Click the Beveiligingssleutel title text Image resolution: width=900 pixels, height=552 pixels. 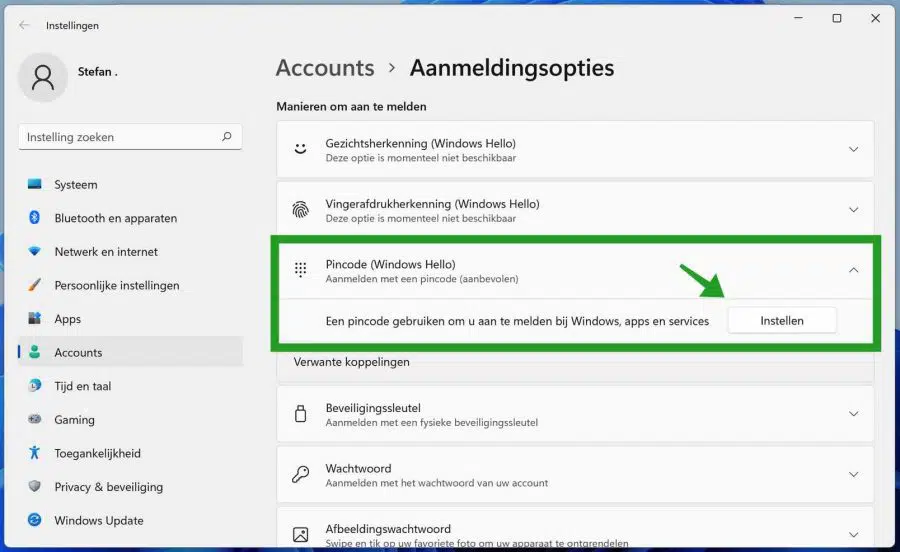[373, 408]
